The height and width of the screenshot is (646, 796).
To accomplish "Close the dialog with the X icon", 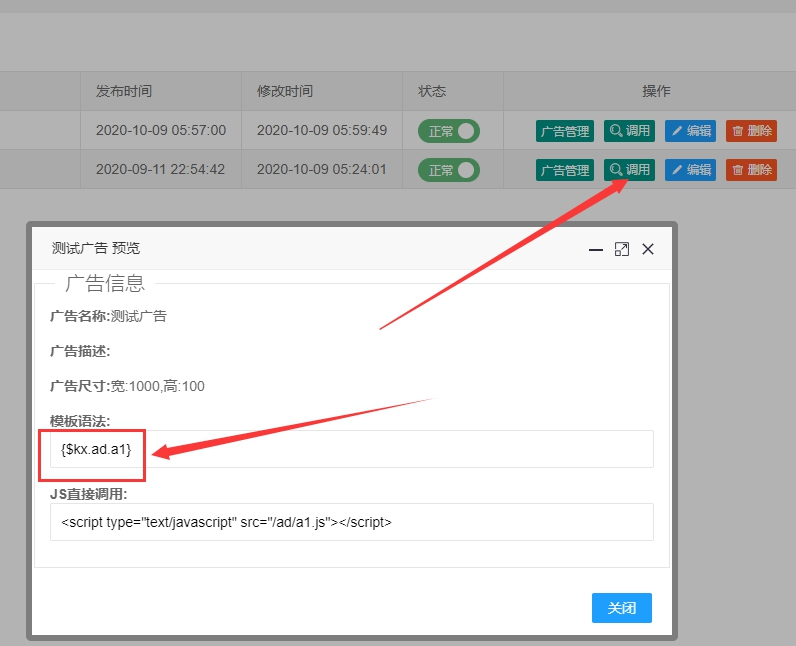I will (648, 249).
